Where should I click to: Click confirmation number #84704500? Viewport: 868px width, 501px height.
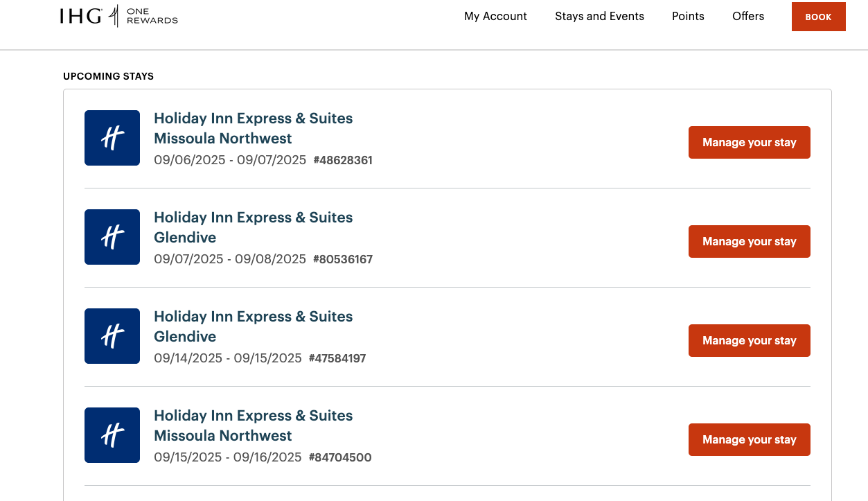coord(340,458)
